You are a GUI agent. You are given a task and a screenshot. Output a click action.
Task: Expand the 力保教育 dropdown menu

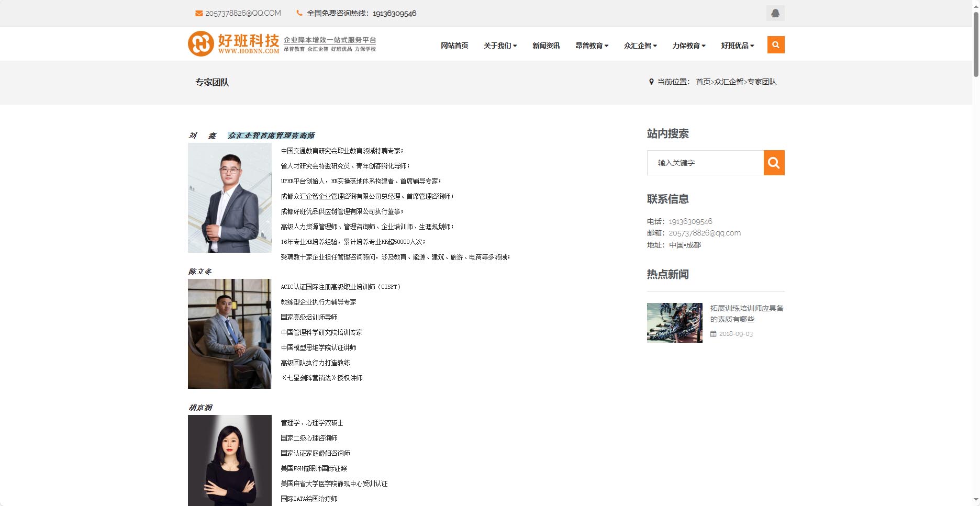click(x=689, y=46)
